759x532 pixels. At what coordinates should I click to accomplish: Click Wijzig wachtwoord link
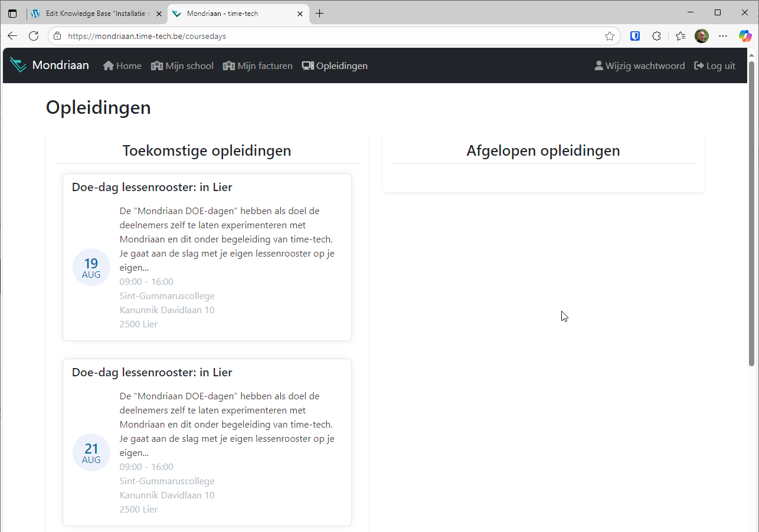point(640,65)
